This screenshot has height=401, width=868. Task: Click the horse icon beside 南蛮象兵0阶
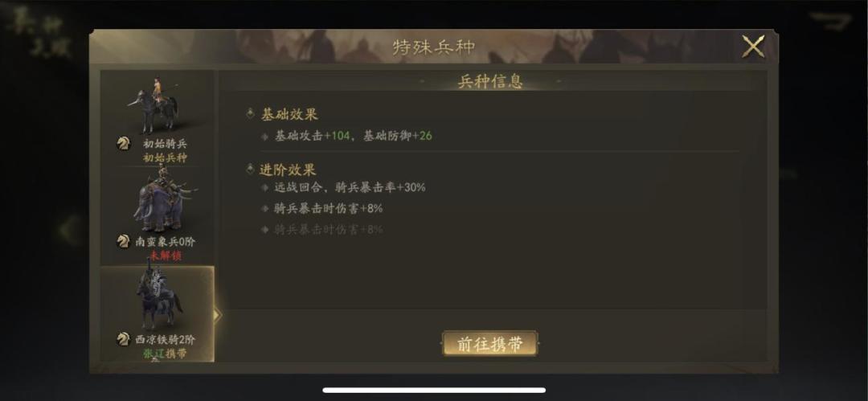click(124, 242)
